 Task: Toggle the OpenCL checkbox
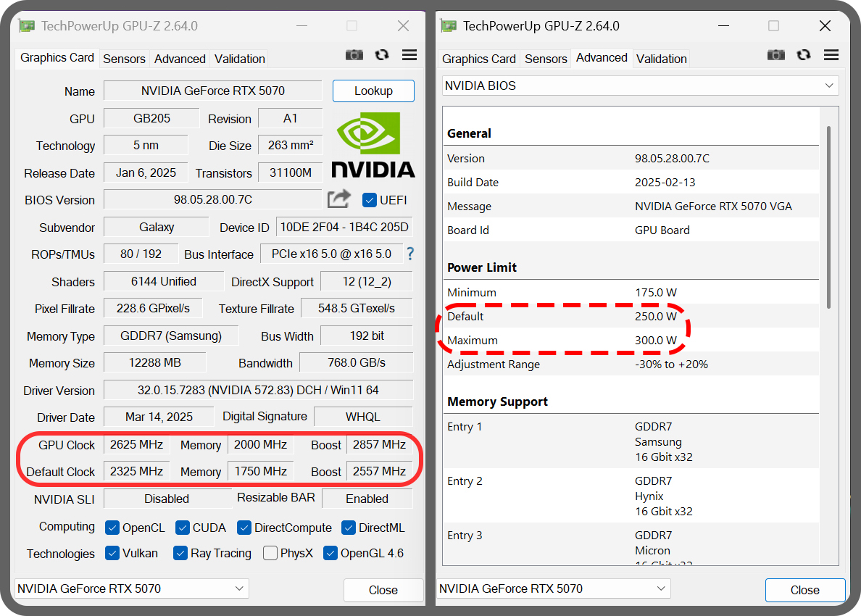click(112, 528)
